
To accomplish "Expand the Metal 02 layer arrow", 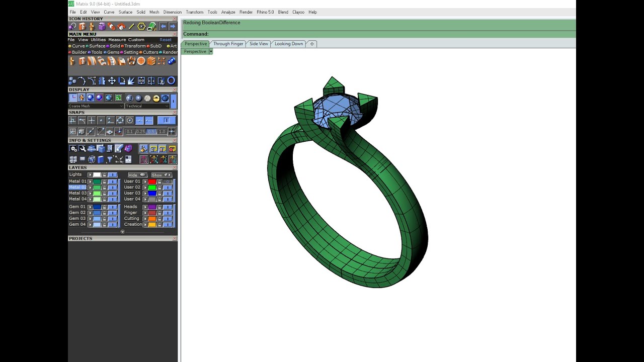I will click(x=90, y=188).
